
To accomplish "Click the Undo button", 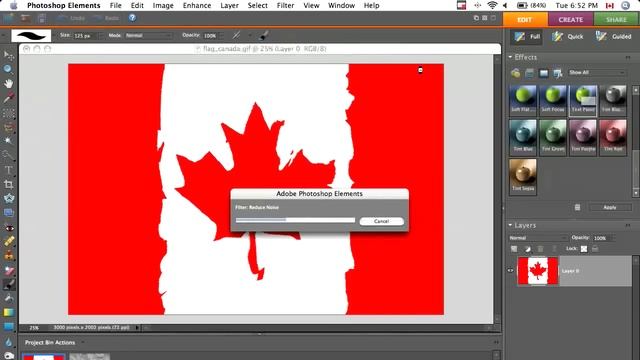I will tap(71, 18).
